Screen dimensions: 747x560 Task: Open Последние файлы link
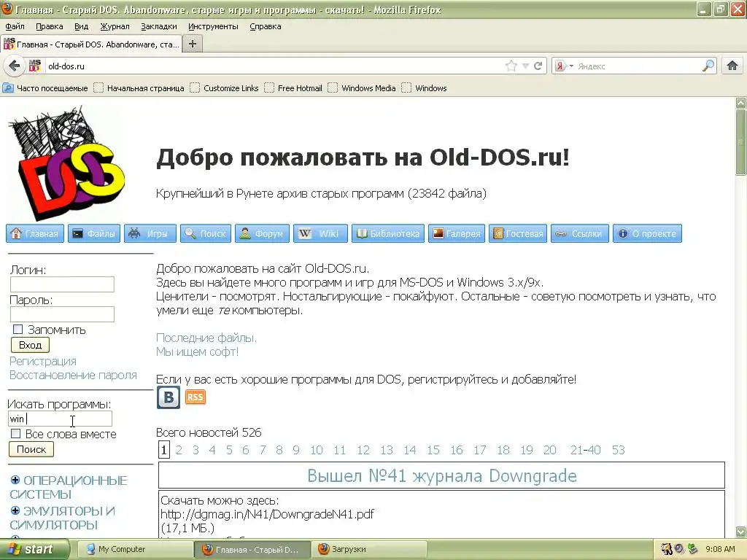(206, 338)
